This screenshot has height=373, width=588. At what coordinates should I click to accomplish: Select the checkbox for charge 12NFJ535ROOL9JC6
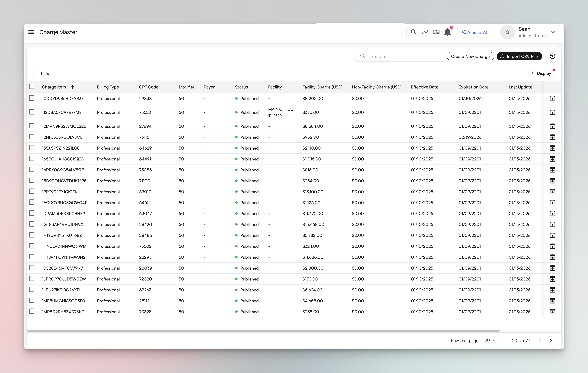point(32,137)
